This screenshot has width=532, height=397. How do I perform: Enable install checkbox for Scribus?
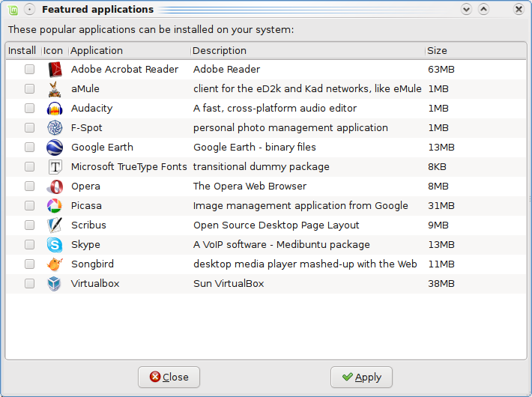(x=29, y=225)
